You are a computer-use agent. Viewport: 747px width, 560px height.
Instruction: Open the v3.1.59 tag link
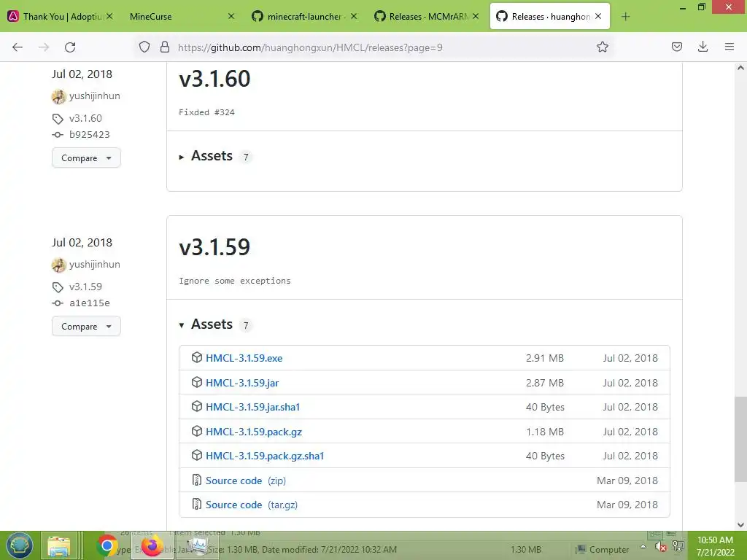pyautogui.click(x=85, y=287)
